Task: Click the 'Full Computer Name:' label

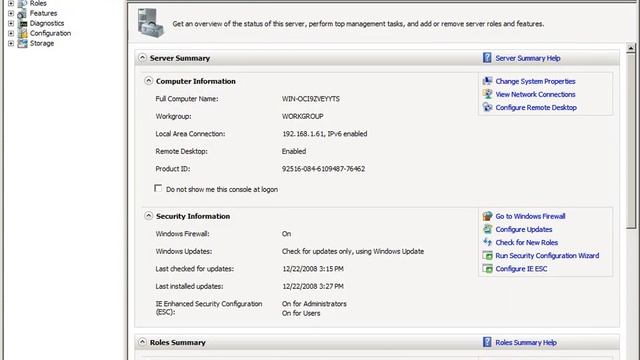Action: (x=187, y=99)
